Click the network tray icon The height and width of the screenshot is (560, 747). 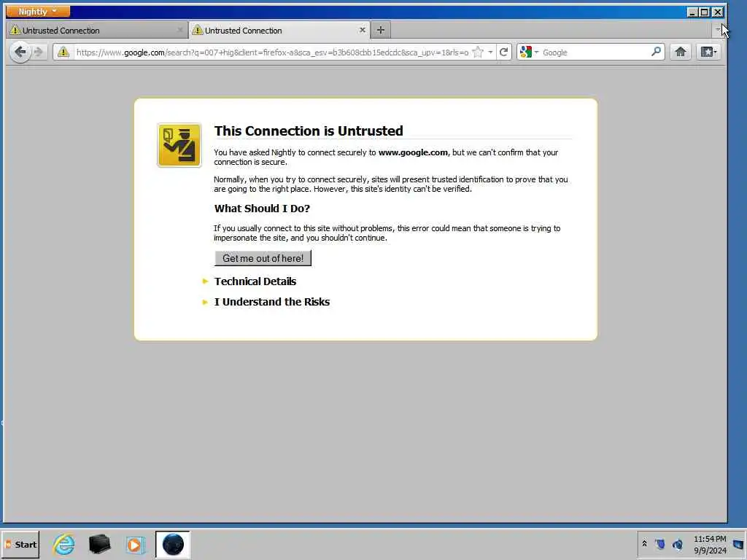[x=660, y=544]
